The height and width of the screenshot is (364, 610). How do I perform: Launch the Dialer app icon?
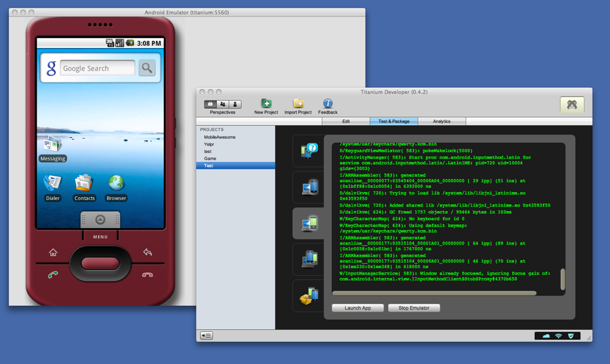pos(52,185)
